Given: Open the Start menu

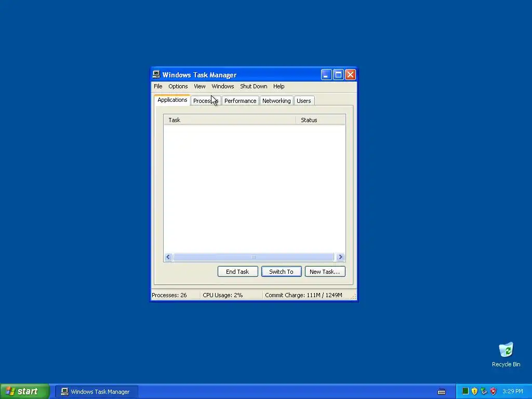Looking at the screenshot, I should (24, 391).
